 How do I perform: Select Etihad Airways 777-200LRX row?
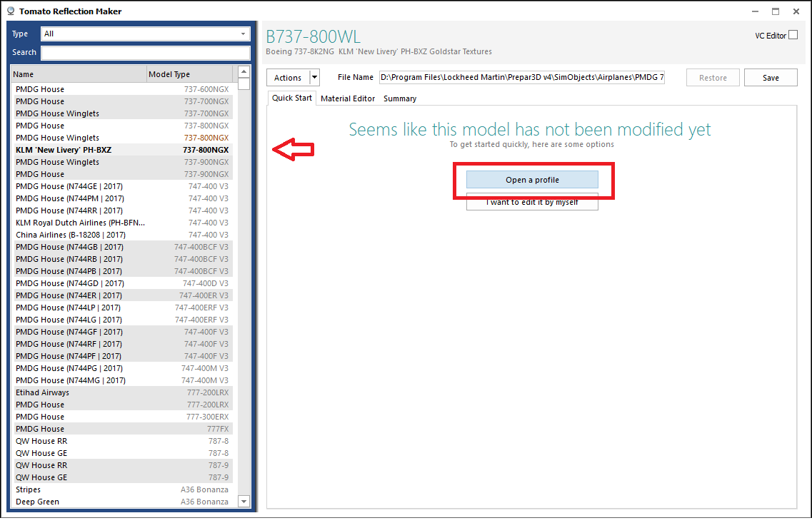[122, 392]
